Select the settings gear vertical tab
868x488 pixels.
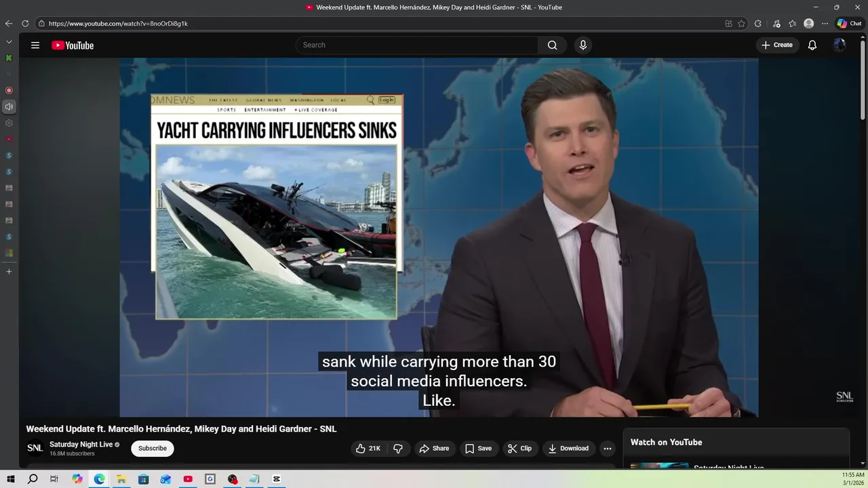[9, 123]
